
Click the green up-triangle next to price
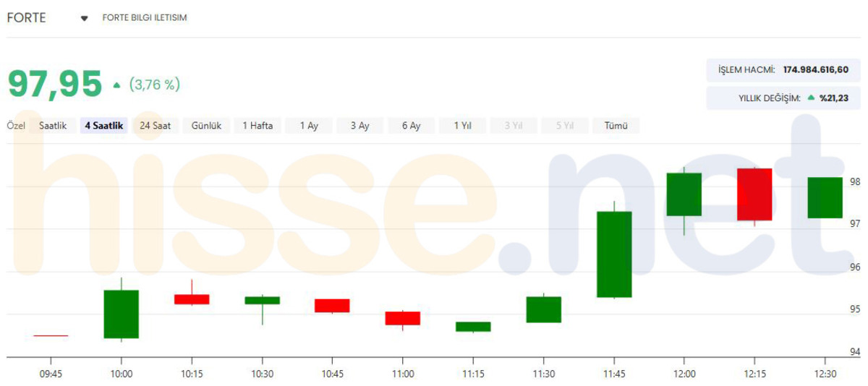pos(117,85)
